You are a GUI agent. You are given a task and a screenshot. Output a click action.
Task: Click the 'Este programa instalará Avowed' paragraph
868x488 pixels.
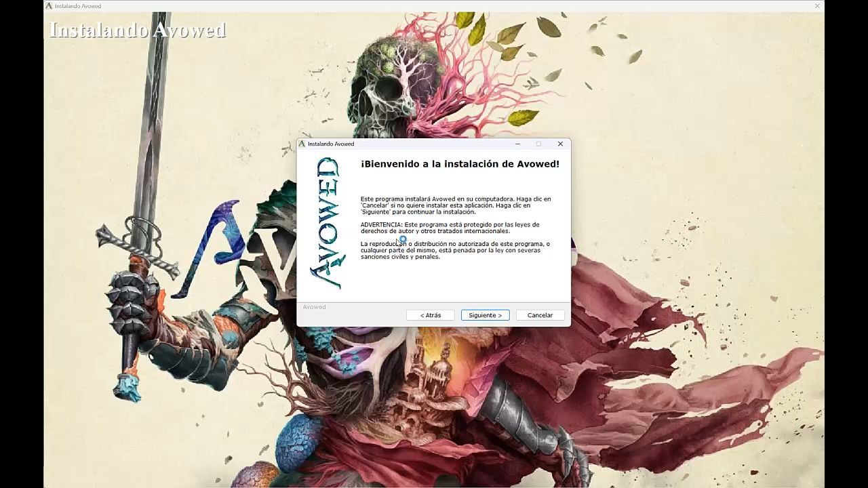click(456, 205)
